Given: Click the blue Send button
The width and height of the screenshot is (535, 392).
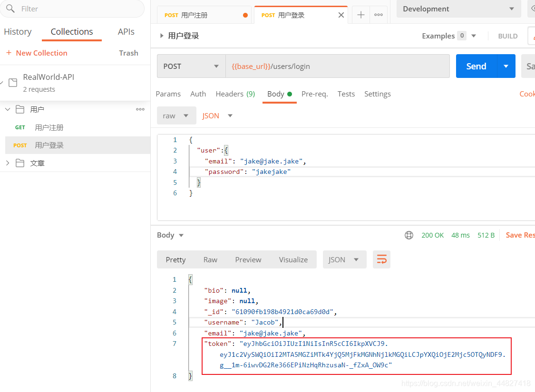Looking at the screenshot, I should click(477, 66).
